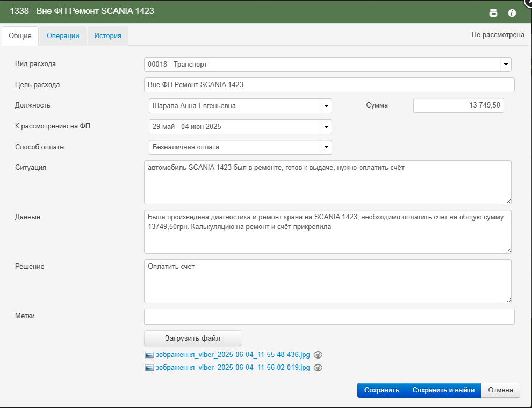This screenshot has width=532, height=408.
Task: Click the empty Метки input field
Action: [329, 317]
